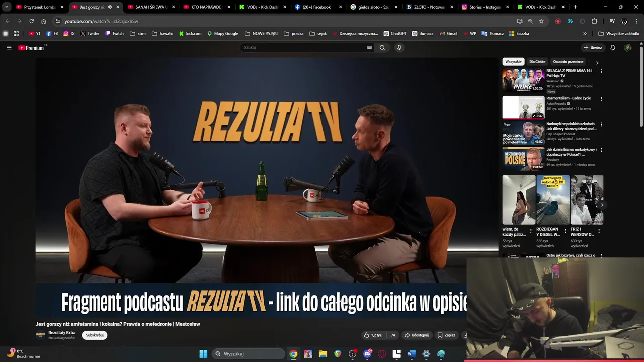Open Opera browser from the taskbar
The image size is (644, 362).
click(382, 354)
